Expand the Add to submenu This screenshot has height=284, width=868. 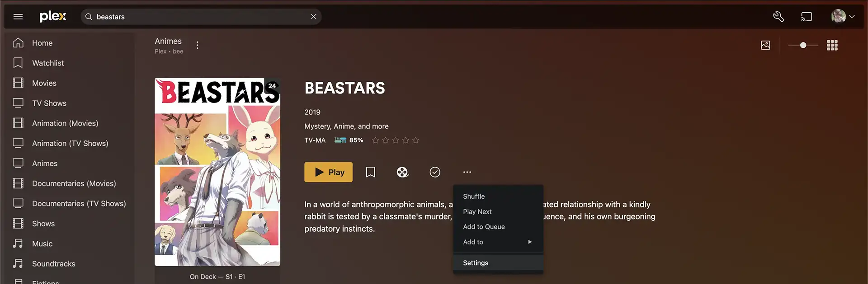498,242
